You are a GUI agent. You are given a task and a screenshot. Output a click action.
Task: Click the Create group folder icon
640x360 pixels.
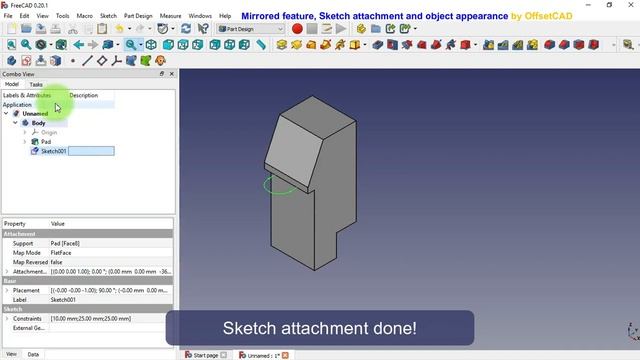click(376, 29)
